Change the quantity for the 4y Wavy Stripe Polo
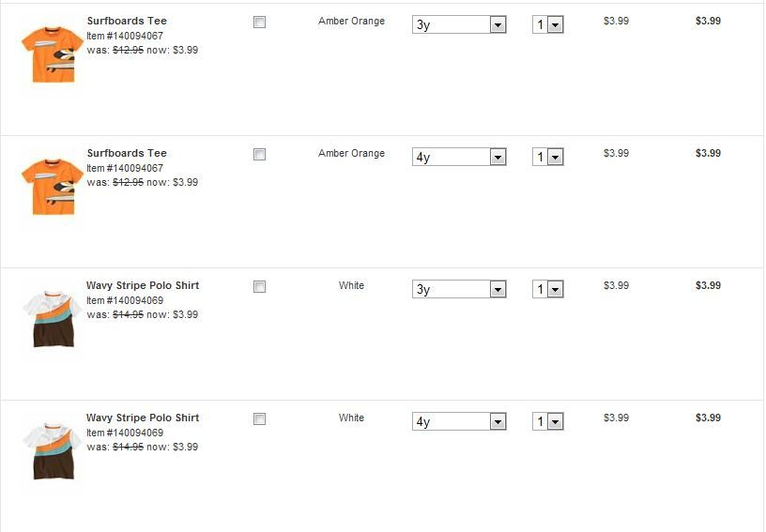This screenshot has height=532, width=766. (x=547, y=422)
